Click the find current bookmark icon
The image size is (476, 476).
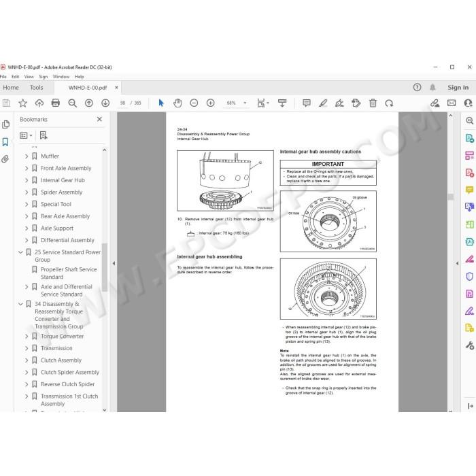44,135
